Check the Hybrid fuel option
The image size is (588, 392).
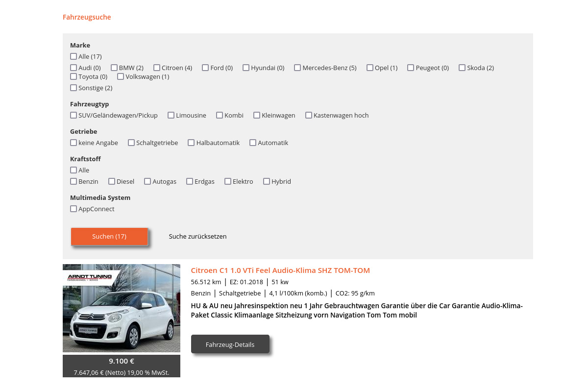click(x=267, y=181)
